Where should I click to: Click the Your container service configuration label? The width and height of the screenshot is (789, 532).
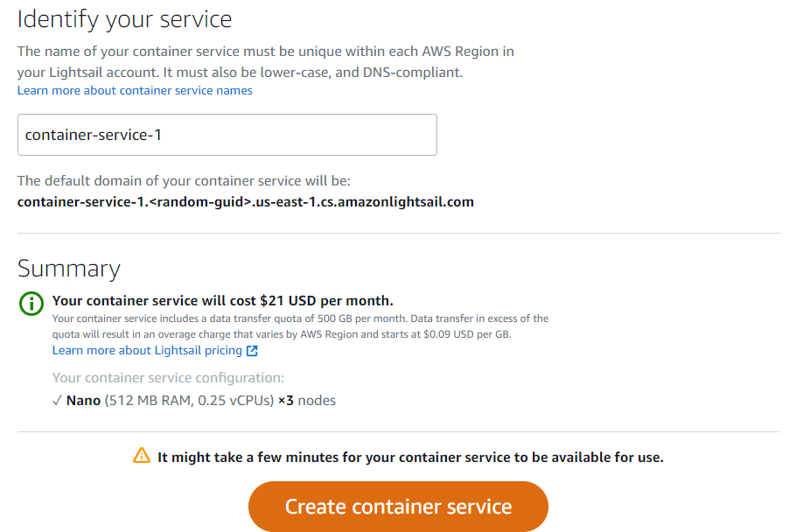pos(168,378)
